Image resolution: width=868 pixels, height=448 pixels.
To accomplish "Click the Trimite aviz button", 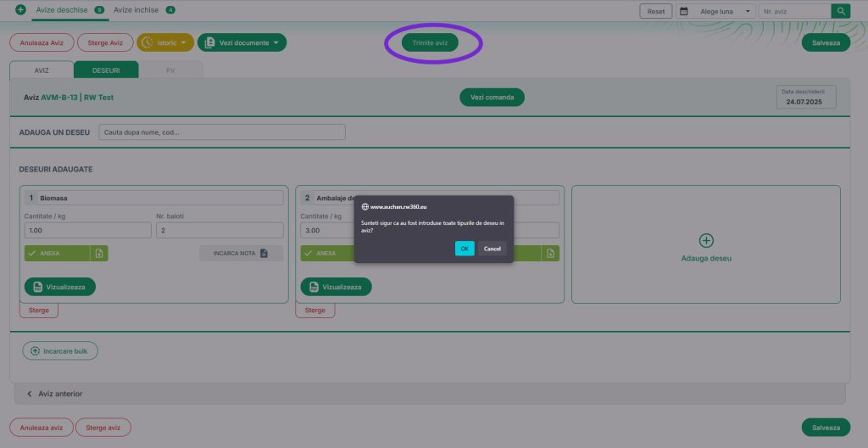I will tap(430, 42).
